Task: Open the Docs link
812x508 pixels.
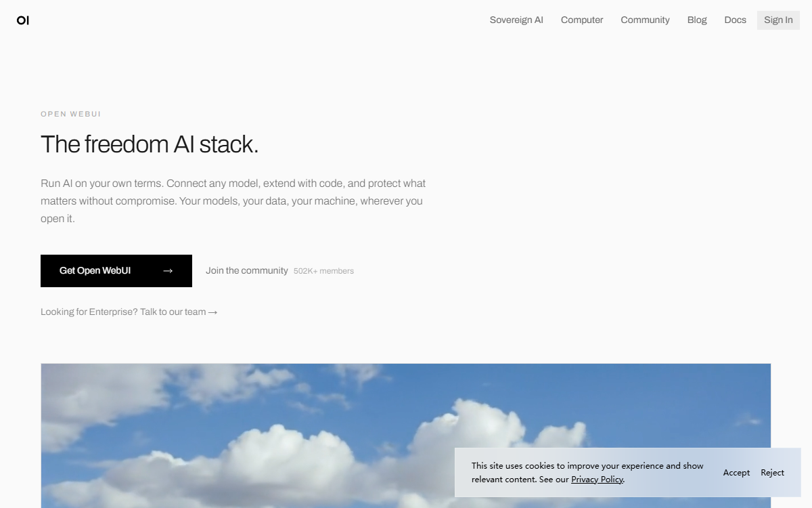Action: click(735, 20)
